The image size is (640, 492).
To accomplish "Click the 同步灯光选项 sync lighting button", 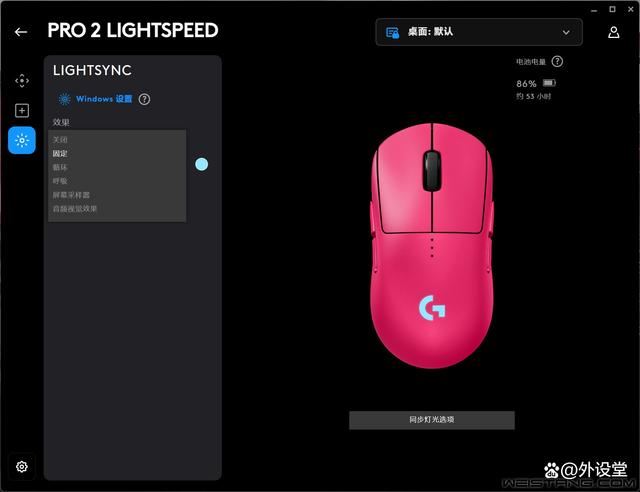I will click(x=432, y=420).
